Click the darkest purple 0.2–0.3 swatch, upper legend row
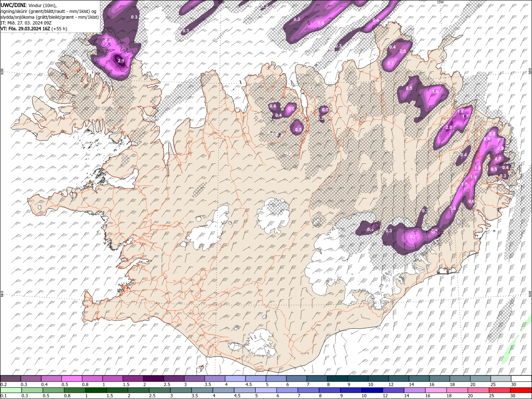The image size is (532, 399). tap(11, 379)
